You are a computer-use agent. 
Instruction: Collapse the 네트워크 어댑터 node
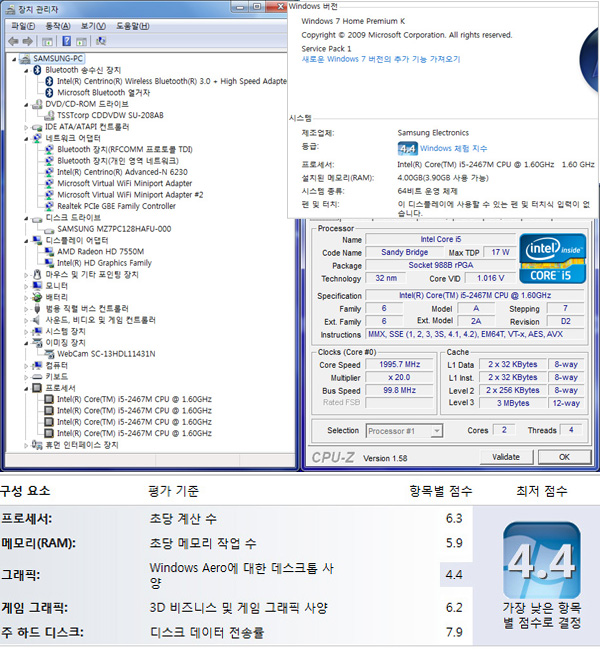pos(26,138)
